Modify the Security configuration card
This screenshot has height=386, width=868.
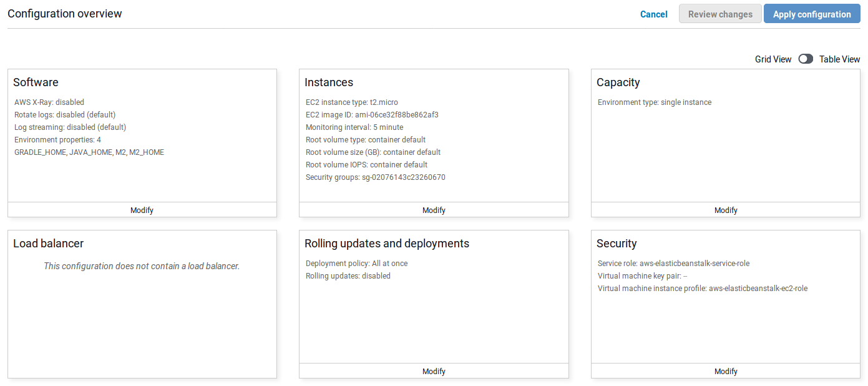coord(726,371)
